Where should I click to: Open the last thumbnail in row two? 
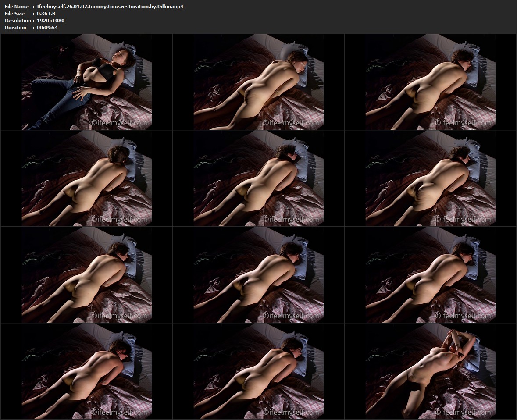(x=431, y=178)
